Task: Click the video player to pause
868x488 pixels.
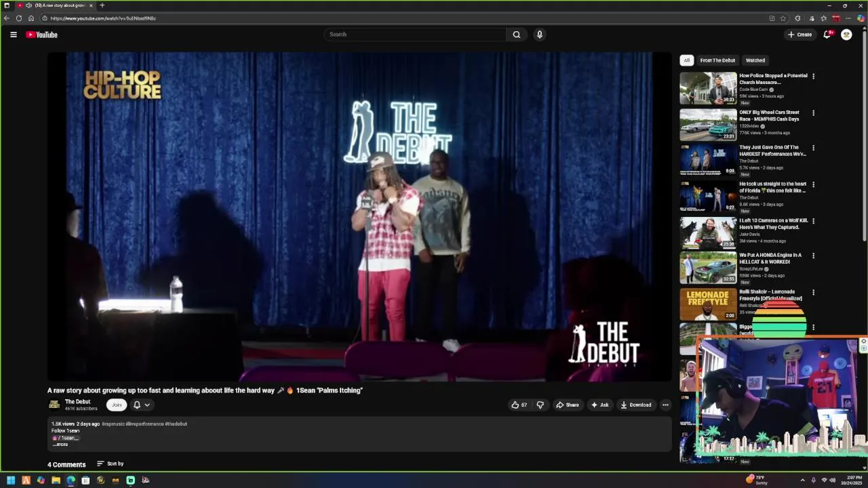Action: 359,217
